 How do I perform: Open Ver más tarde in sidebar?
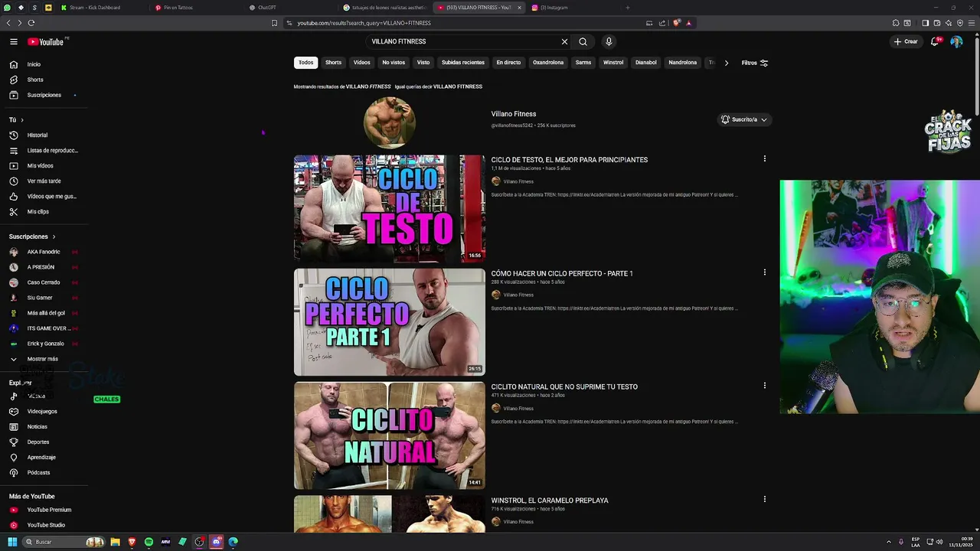(44, 181)
